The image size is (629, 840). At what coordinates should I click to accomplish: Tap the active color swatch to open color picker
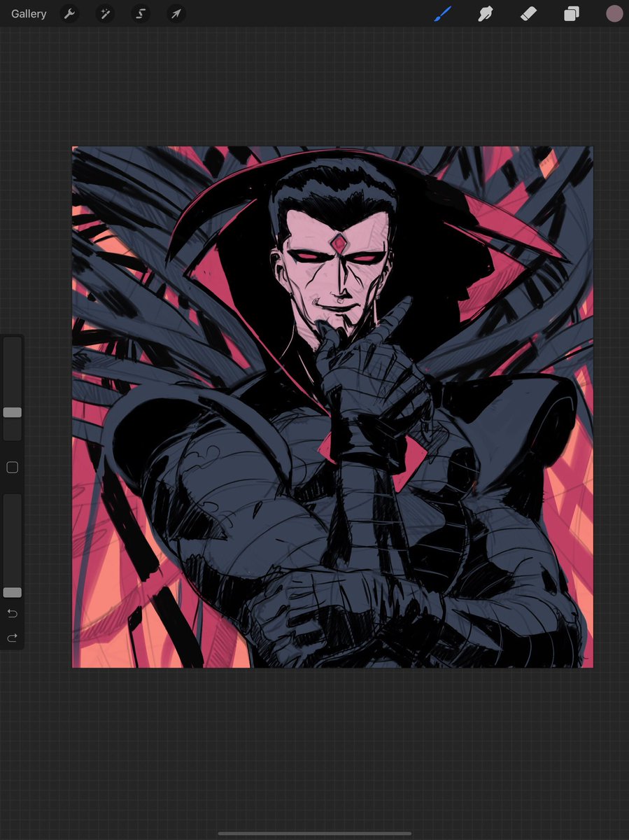click(x=614, y=13)
